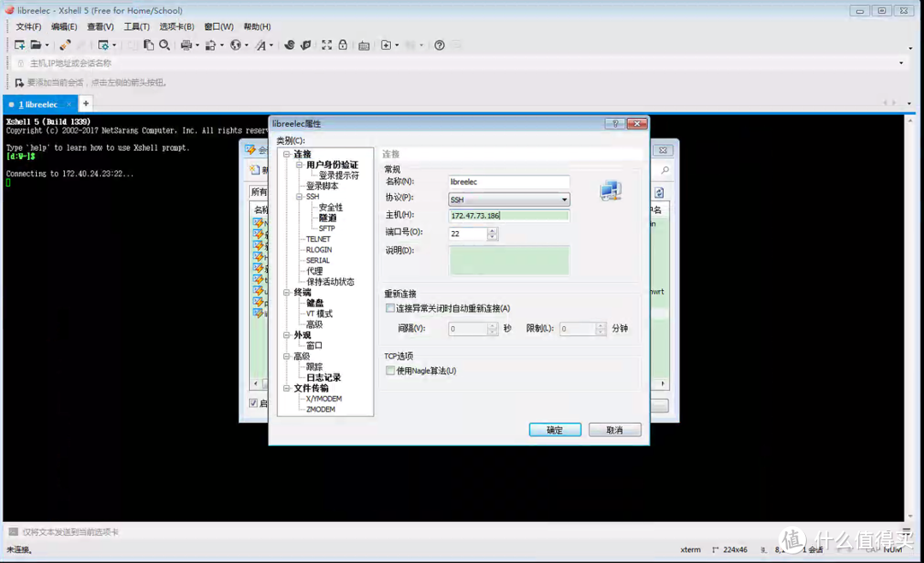The width and height of the screenshot is (924, 563).
Task: Click the globe encoding toolbar icon
Action: pos(236,44)
